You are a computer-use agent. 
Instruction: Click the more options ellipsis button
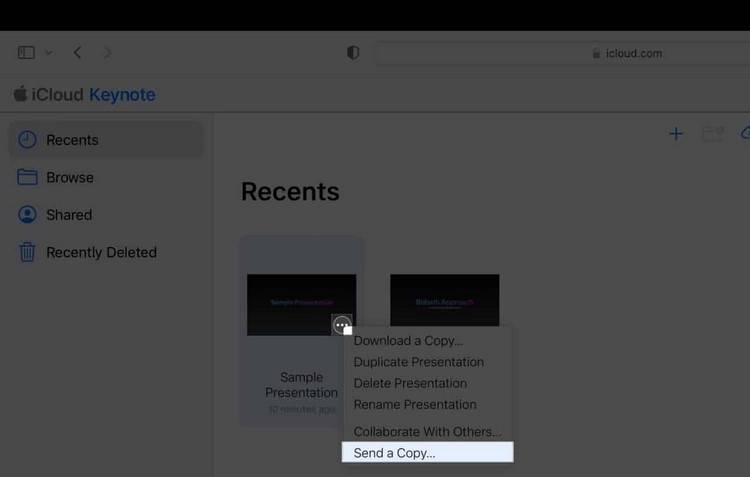tap(342, 325)
